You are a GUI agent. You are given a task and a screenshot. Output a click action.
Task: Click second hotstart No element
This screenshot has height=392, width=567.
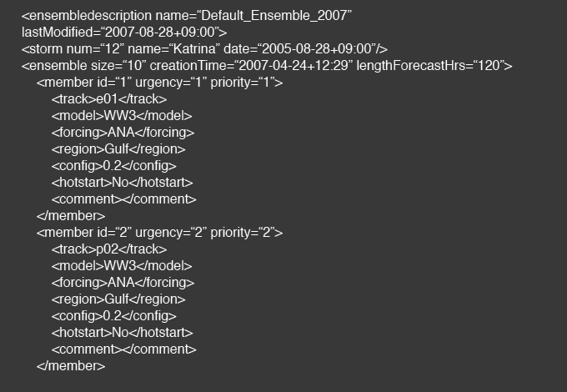[x=123, y=332]
